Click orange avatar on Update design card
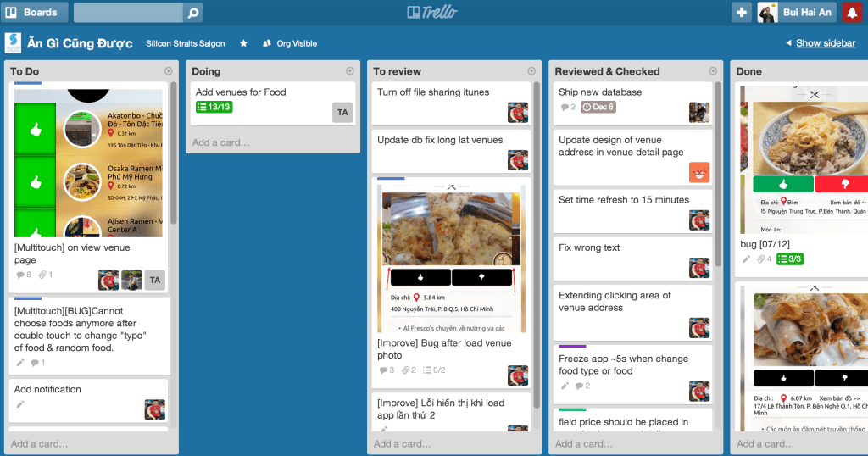This screenshot has height=456, width=868. coord(699,172)
